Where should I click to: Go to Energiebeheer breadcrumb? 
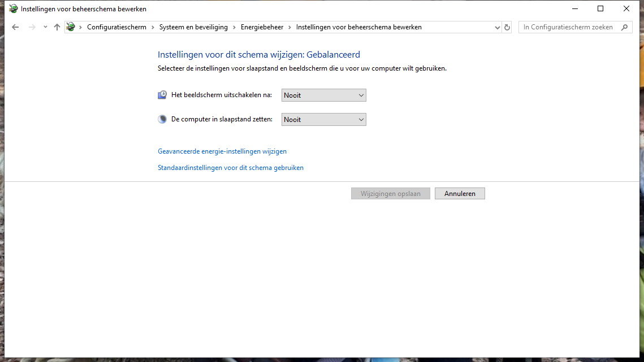[262, 27]
